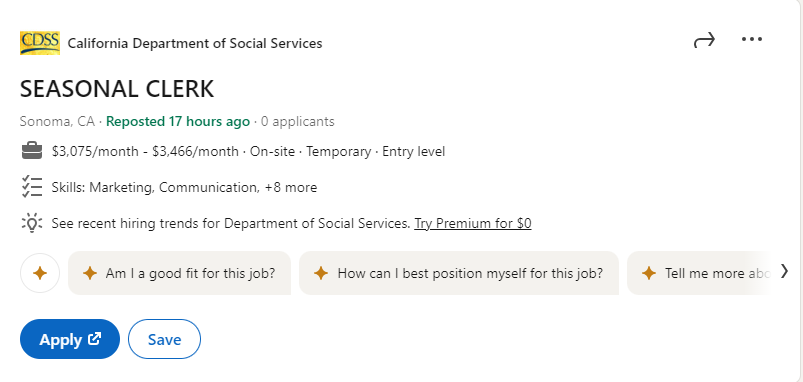Click the round AI sparkle button

coord(40,273)
